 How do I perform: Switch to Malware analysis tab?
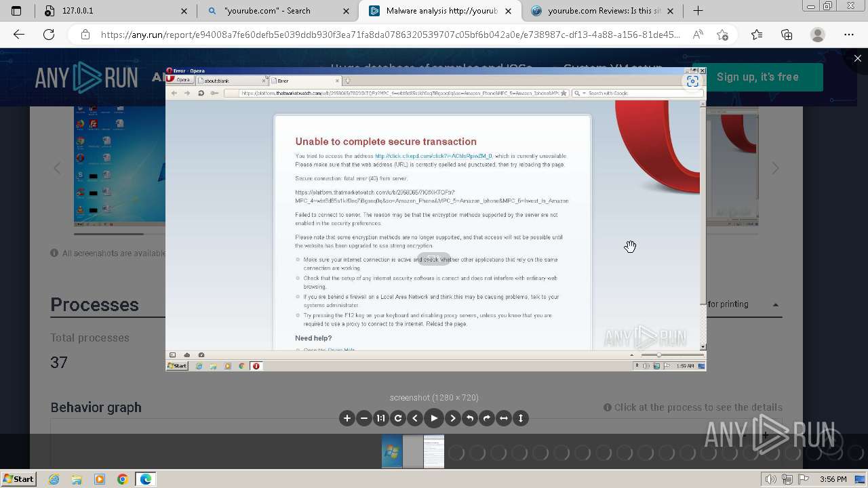pyautogui.click(x=441, y=11)
